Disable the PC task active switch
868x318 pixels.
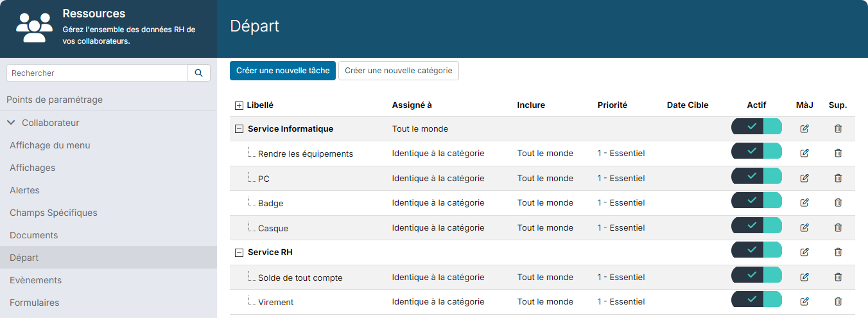[x=756, y=176]
